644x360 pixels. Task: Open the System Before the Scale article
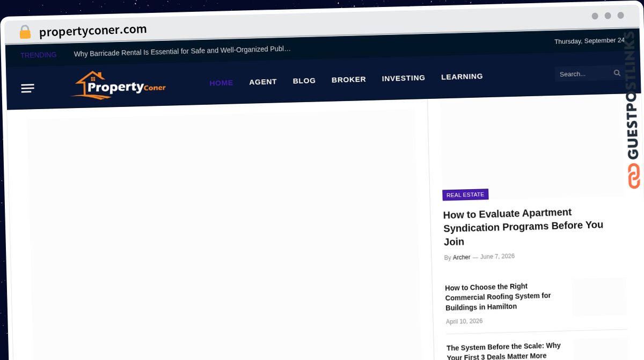pos(504,351)
